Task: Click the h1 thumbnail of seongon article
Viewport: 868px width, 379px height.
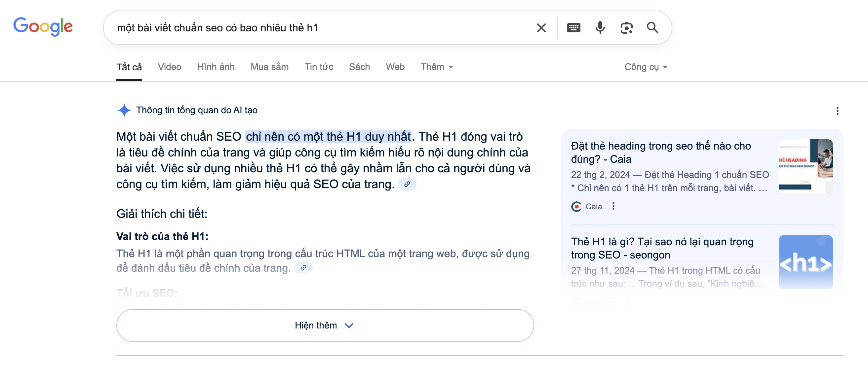Action: click(805, 262)
